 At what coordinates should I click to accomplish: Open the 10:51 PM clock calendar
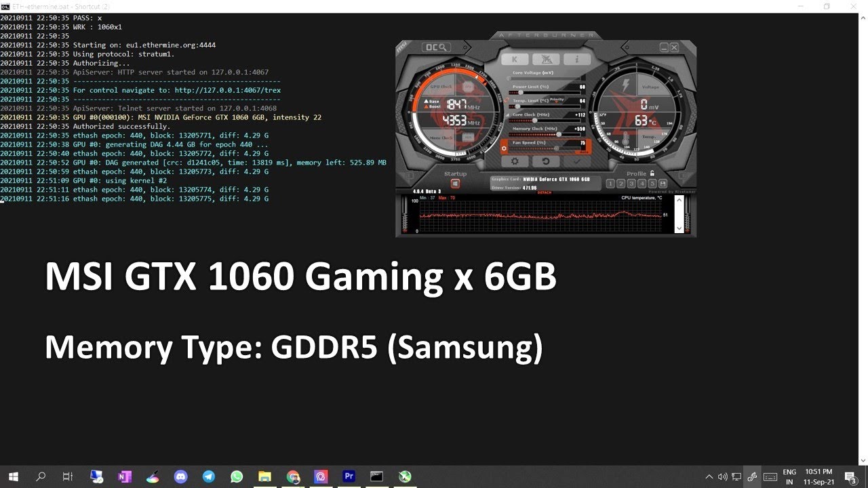[818, 476]
